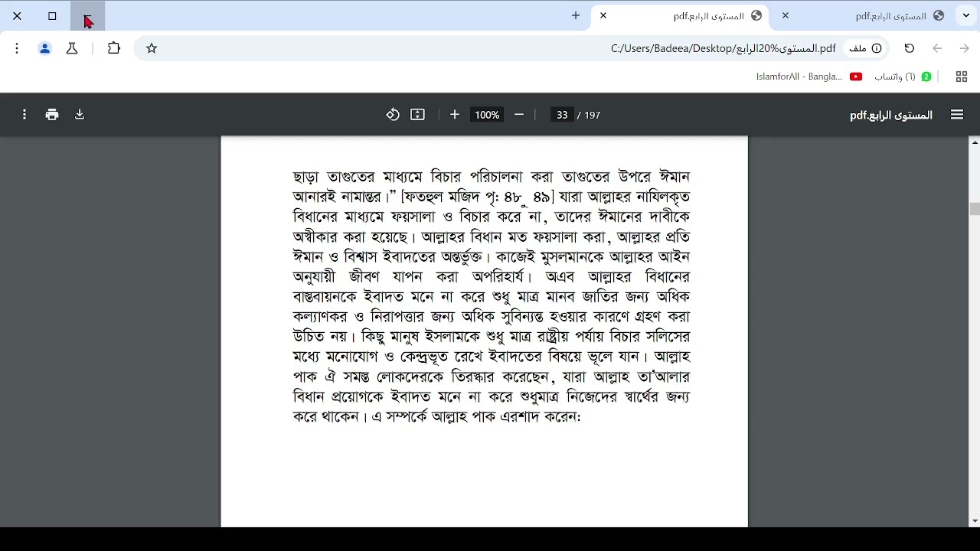Click the vertical scrollbar thumb
This screenshot has width=980, height=551.
pyautogui.click(x=975, y=209)
